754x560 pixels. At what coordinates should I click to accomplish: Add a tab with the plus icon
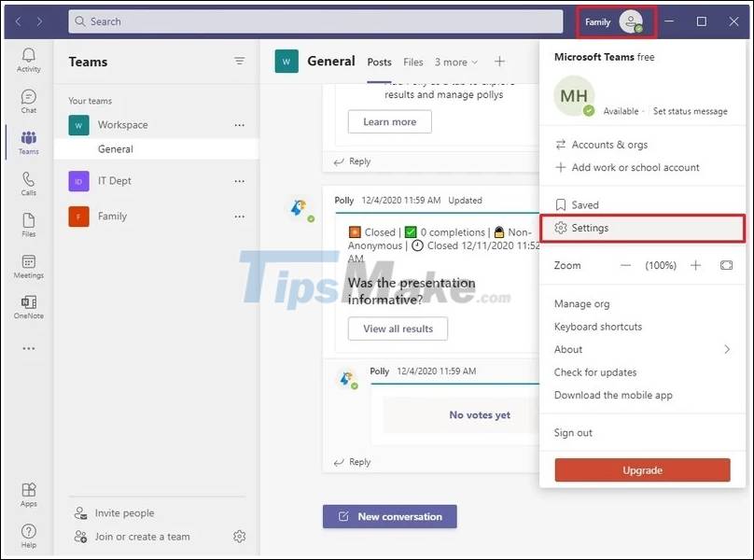coord(499,61)
